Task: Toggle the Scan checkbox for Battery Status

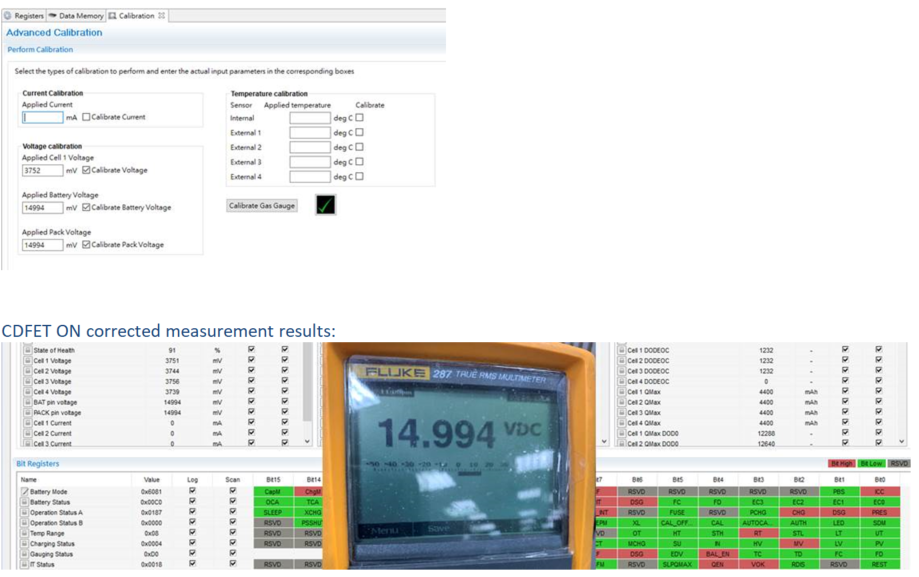Action: (233, 501)
